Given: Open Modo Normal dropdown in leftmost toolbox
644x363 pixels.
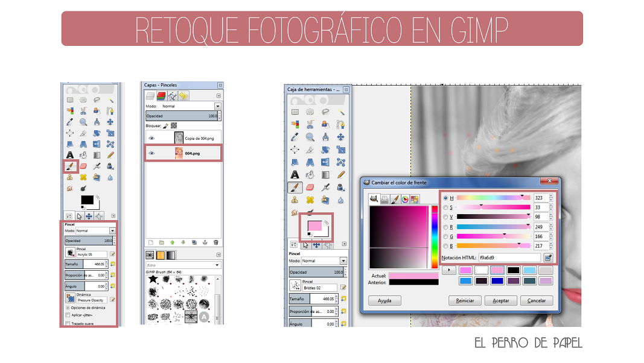Looking at the screenshot, I should tap(112, 231).
